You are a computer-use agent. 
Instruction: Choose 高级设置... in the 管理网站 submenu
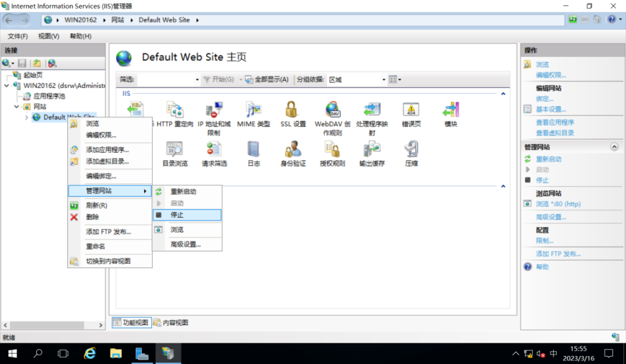tap(187, 244)
